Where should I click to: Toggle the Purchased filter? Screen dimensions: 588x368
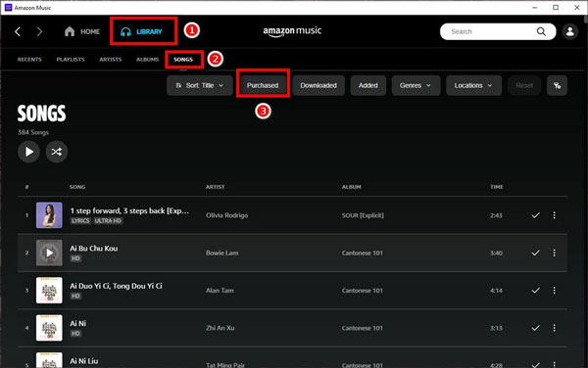click(263, 85)
